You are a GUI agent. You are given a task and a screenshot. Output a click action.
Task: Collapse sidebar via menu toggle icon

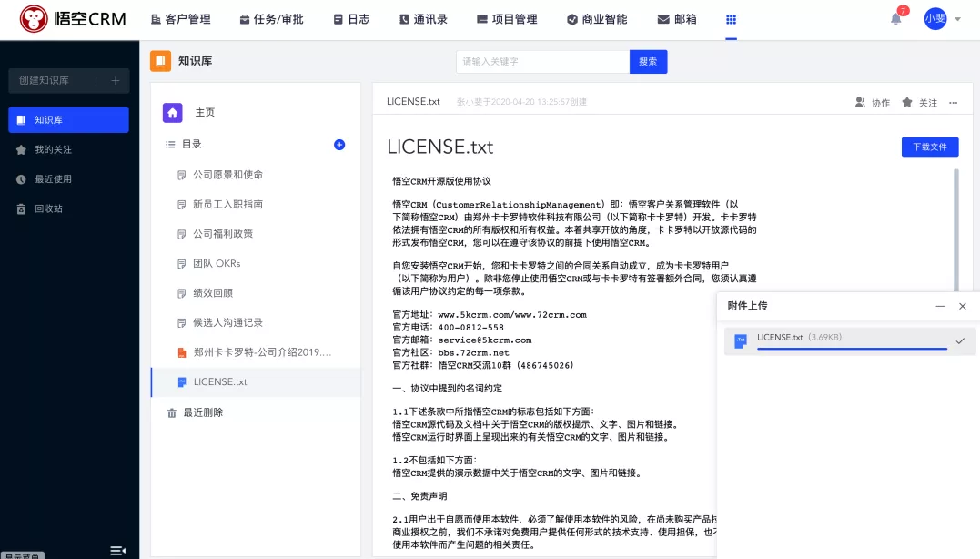[117, 551]
